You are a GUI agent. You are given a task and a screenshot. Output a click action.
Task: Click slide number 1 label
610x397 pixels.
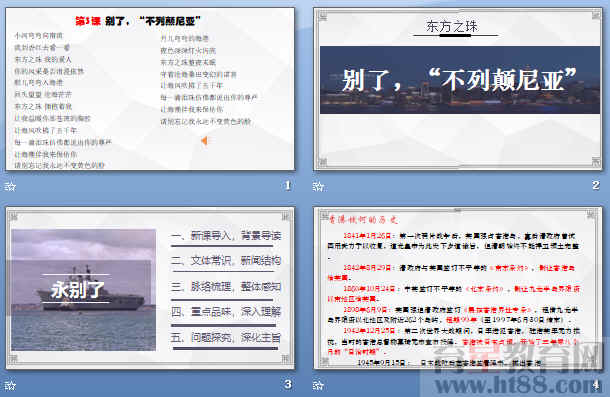[x=288, y=185]
